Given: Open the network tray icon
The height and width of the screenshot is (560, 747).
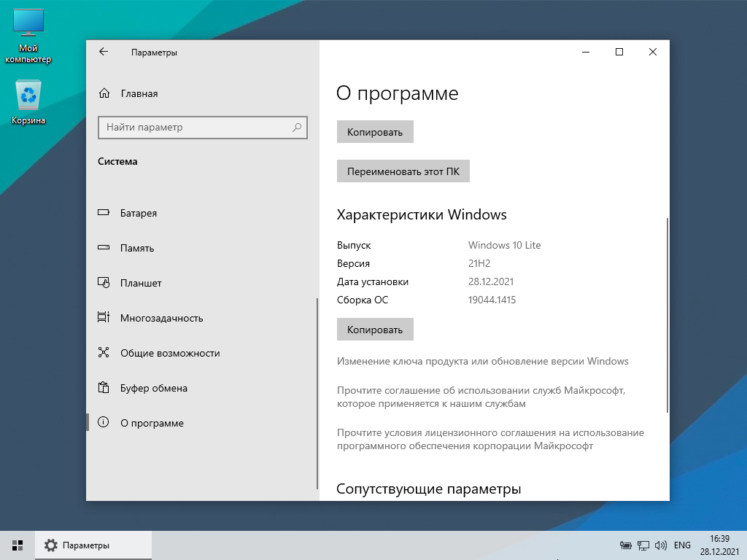Looking at the screenshot, I should (x=643, y=545).
